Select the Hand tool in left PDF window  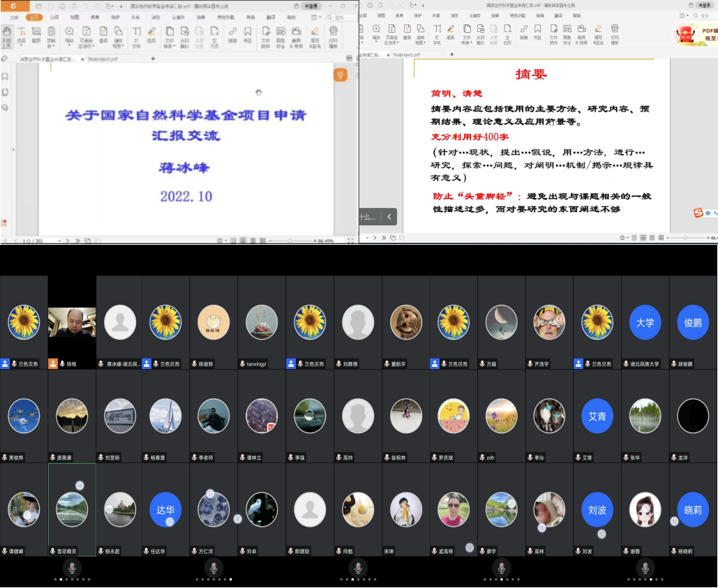tap(6, 35)
